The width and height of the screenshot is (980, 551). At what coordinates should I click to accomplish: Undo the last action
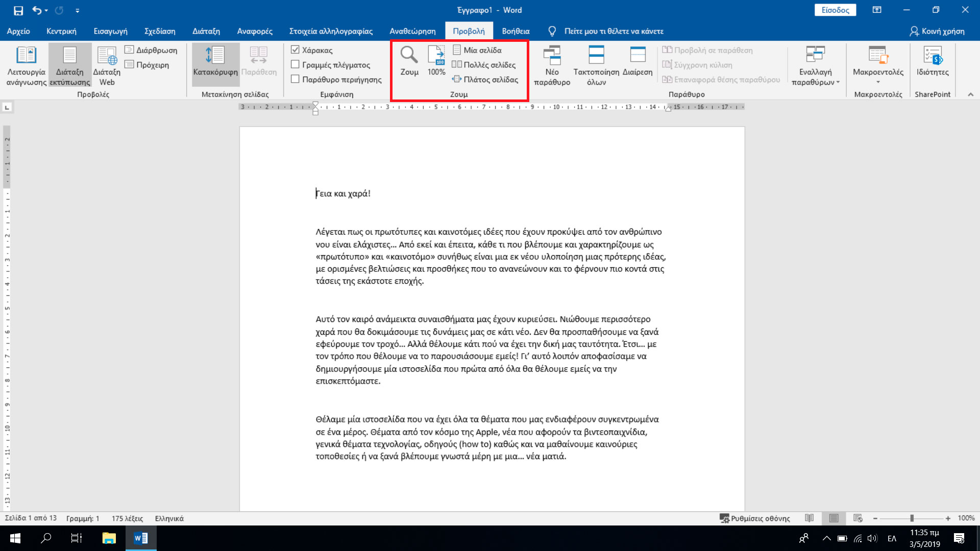[37, 10]
